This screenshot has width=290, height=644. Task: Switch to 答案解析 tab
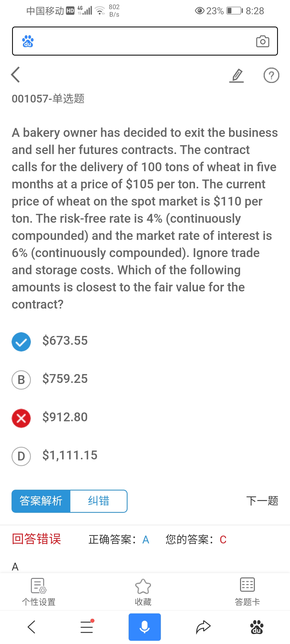(x=41, y=501)
